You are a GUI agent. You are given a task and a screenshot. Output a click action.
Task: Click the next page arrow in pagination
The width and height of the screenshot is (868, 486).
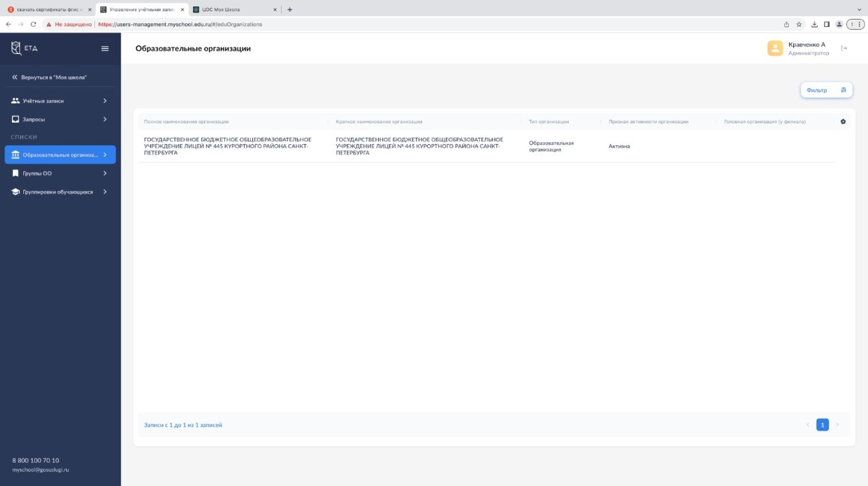tap(837, 425)
